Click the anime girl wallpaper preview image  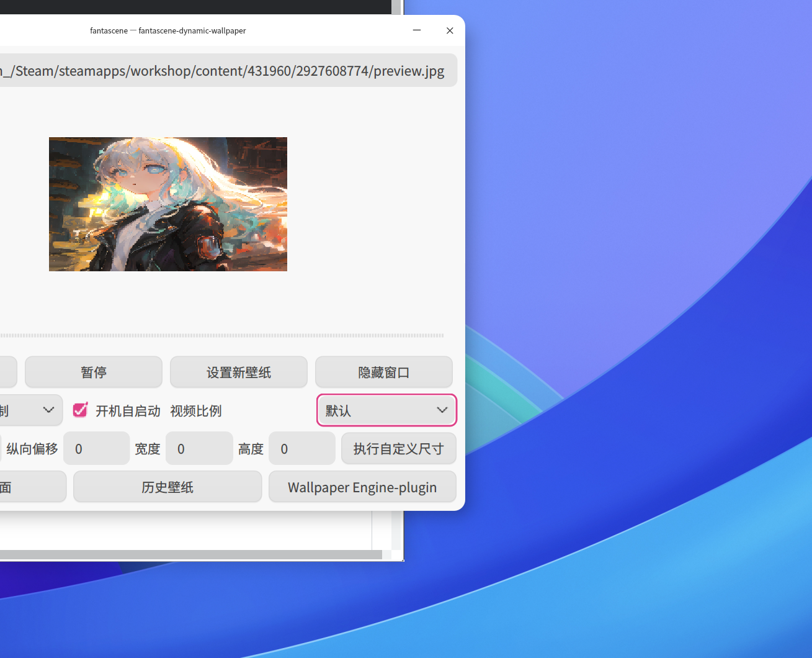[168, 204]
